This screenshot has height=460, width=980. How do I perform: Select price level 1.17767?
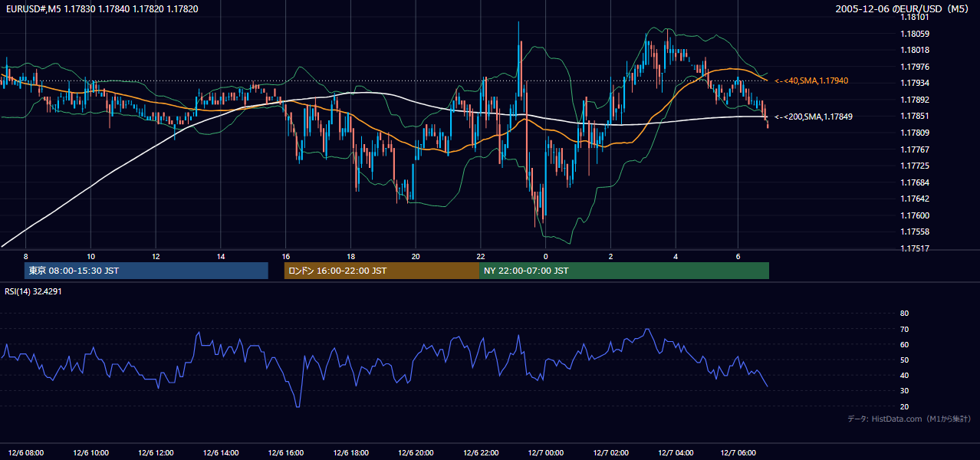[915, 149]
